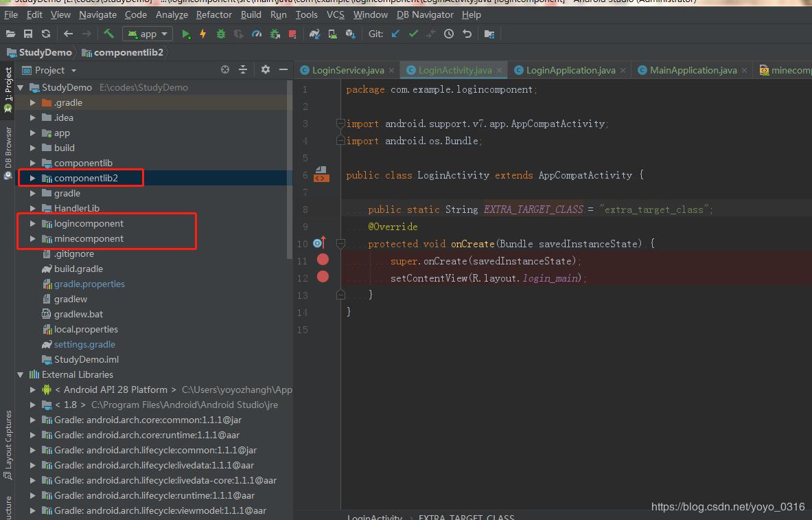Navigate forward with the right arrow icon

[x=86, y=34]
